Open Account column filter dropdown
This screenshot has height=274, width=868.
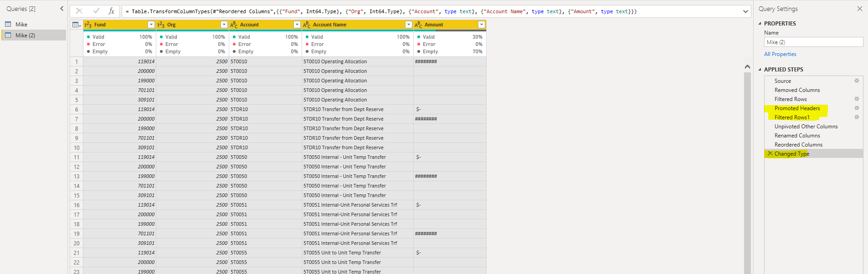click(297, 25)
